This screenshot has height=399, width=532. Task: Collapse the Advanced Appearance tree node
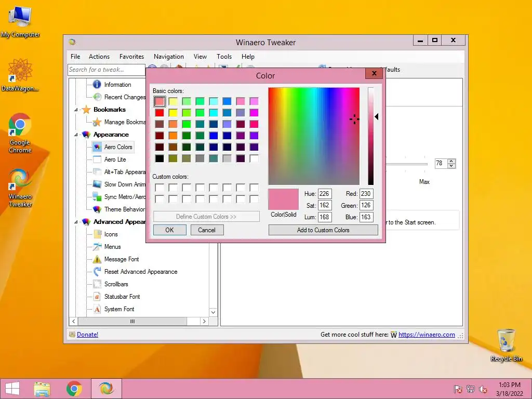pos(76,222)
